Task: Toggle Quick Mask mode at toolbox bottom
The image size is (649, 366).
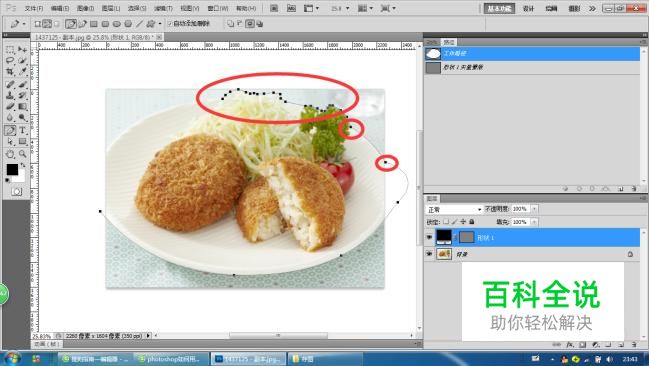Action: (x=17, y=192)
